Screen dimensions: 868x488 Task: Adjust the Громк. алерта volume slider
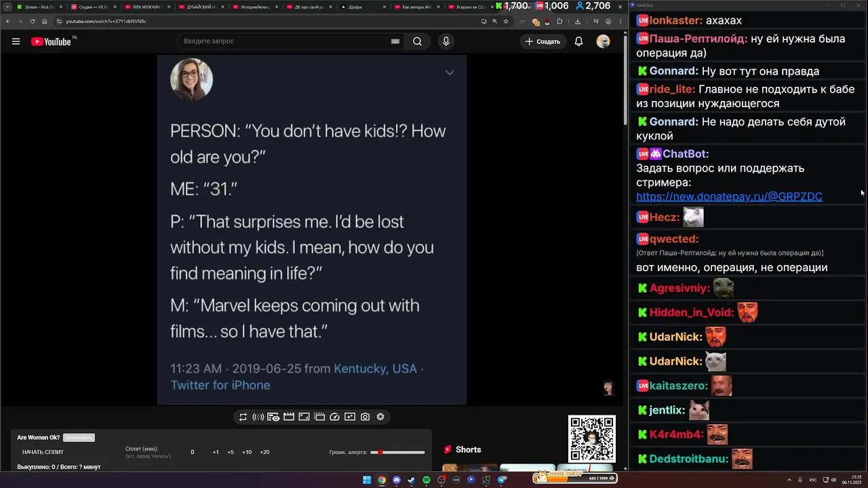(397, 452)
